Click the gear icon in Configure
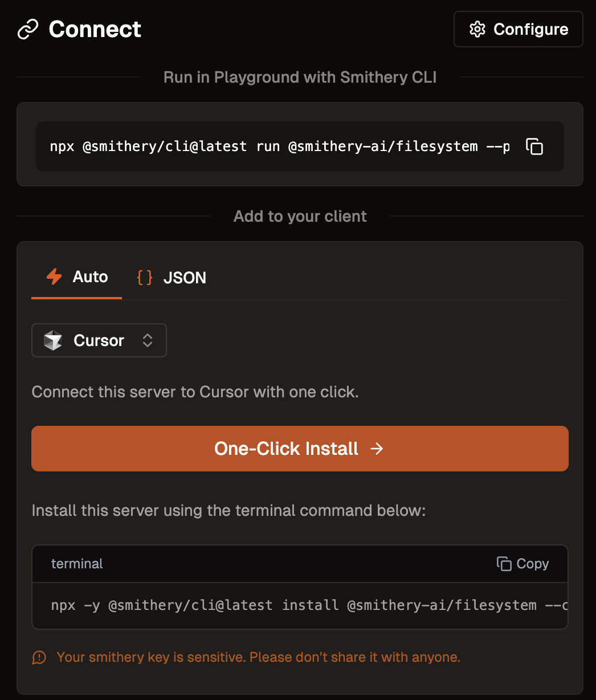The width and height of the screenshot is (596, 700). pos(477,29)
